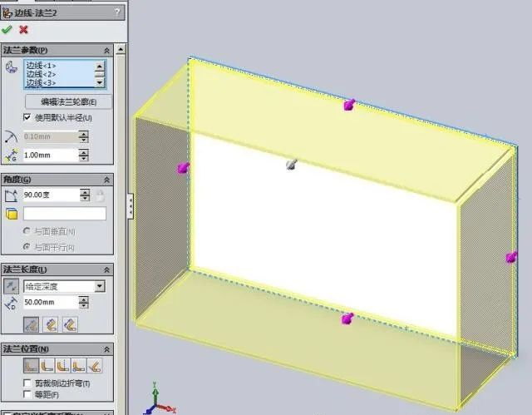The height and width of the screenshot is (415, 532).
Task: Cancel the edge flange with red X
Action: (23, 30)
